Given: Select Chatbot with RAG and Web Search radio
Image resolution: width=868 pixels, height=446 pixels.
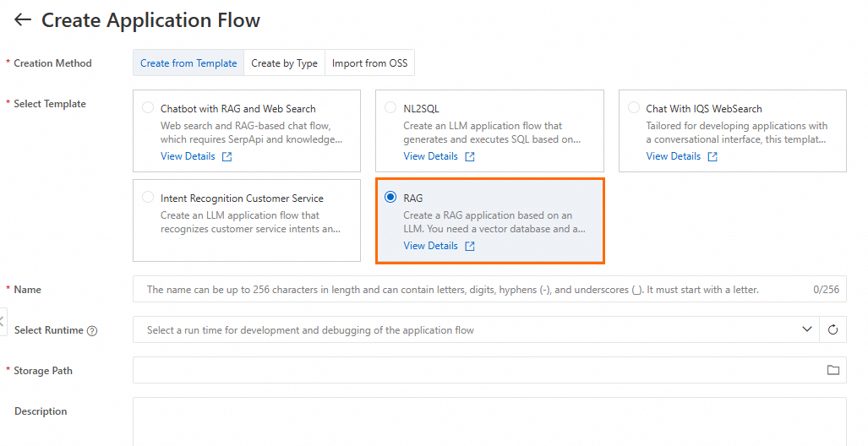Looking at the screenshot, I should (148, 108).
